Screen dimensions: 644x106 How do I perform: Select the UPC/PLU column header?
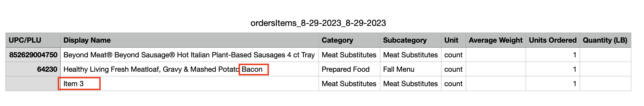[x=33, y=40]
